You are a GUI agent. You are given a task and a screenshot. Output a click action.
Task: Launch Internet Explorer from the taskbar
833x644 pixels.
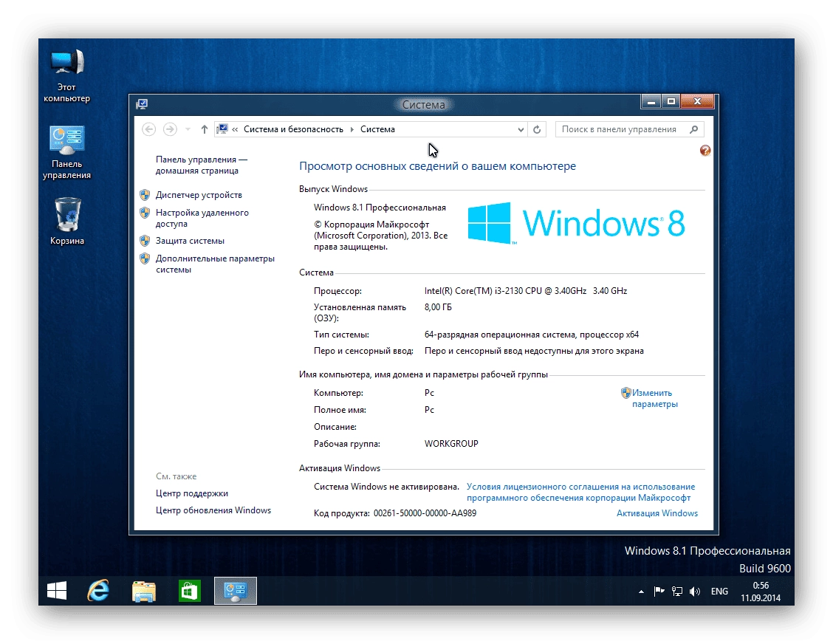click(98, 590)
